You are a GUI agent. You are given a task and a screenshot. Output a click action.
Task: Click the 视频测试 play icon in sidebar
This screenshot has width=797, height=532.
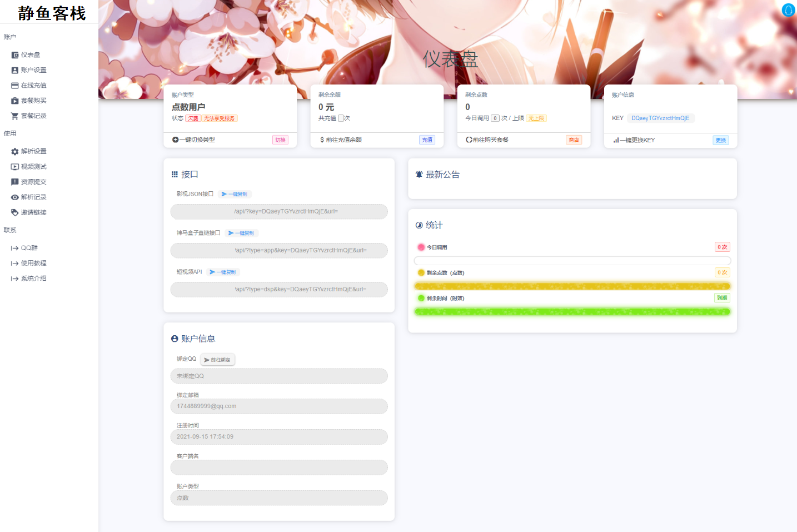[15, 167]
